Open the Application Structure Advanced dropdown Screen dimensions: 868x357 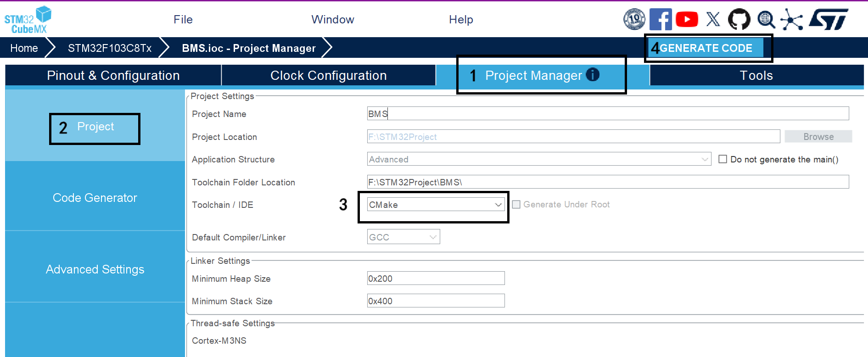539,159
